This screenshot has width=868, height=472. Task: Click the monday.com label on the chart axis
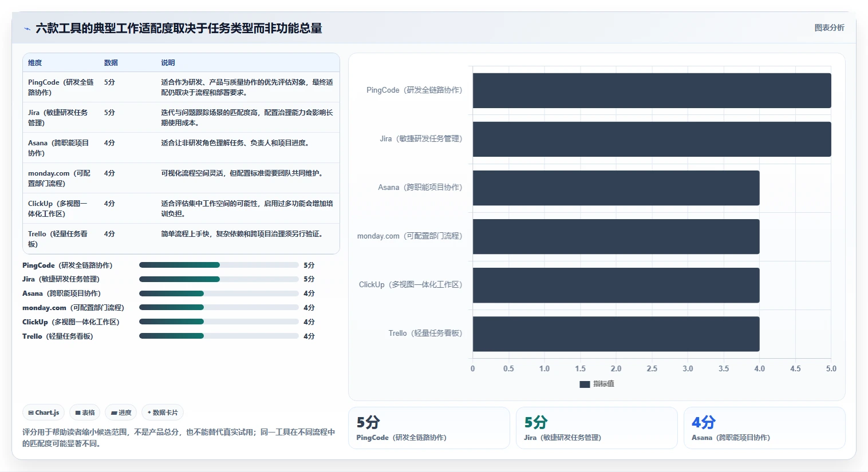[x=409, y=236]
